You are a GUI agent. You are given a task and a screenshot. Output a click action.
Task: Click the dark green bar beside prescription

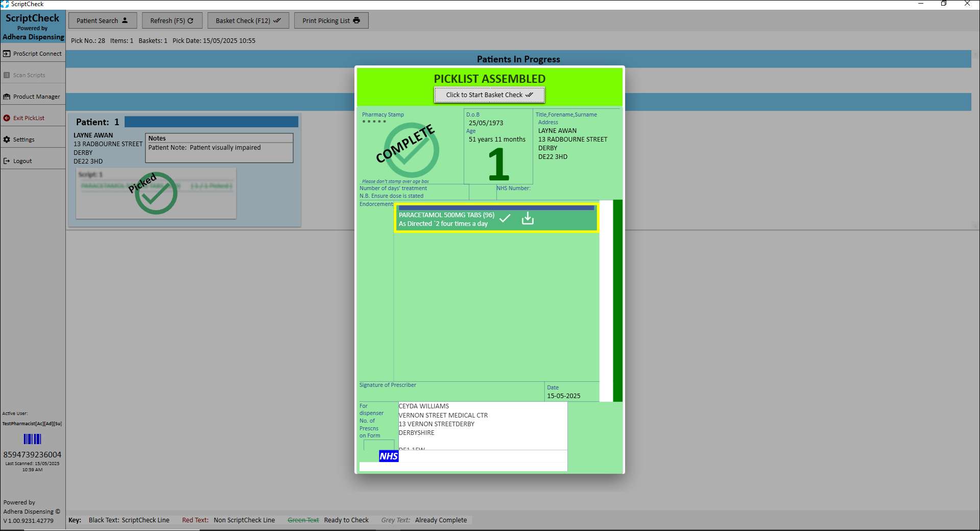(617, 301)
